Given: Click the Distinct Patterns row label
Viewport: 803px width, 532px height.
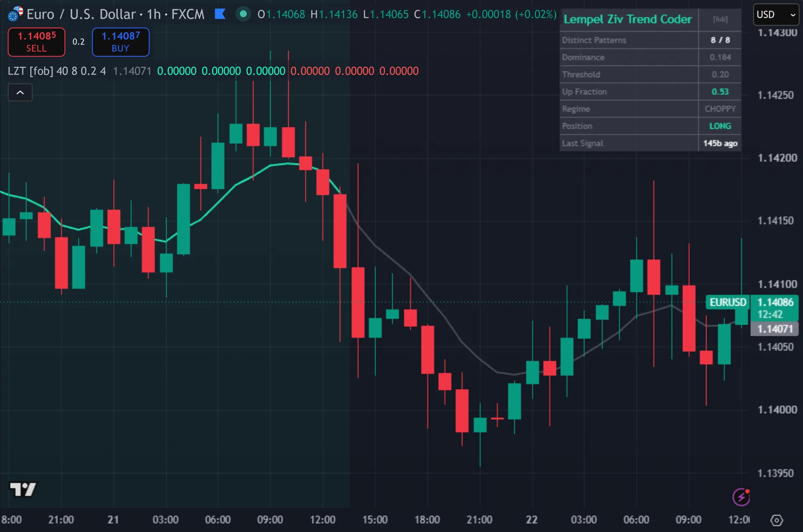Looking at the screenshot, I should pos(594,40).
